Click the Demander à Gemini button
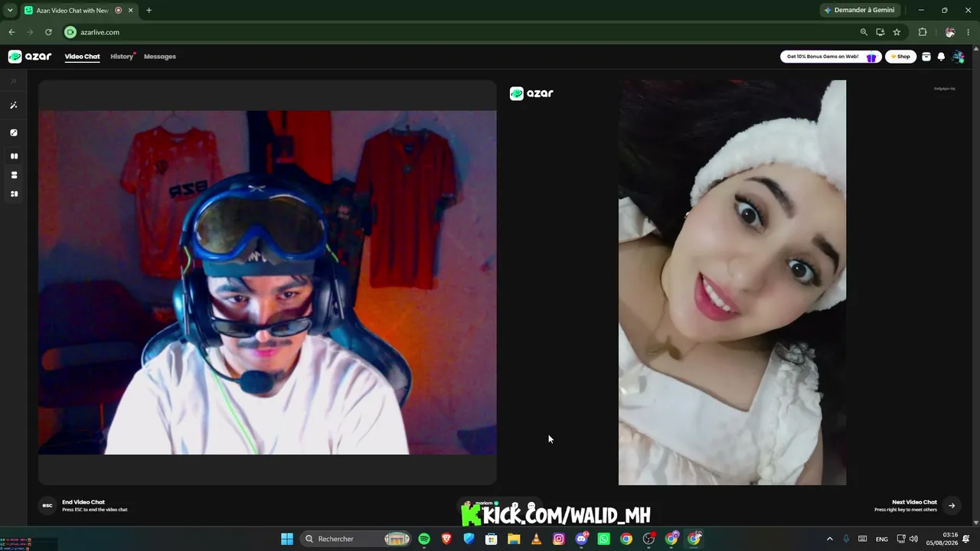The height and width of the screenshot is (551, 980). (x=859, y=10)
